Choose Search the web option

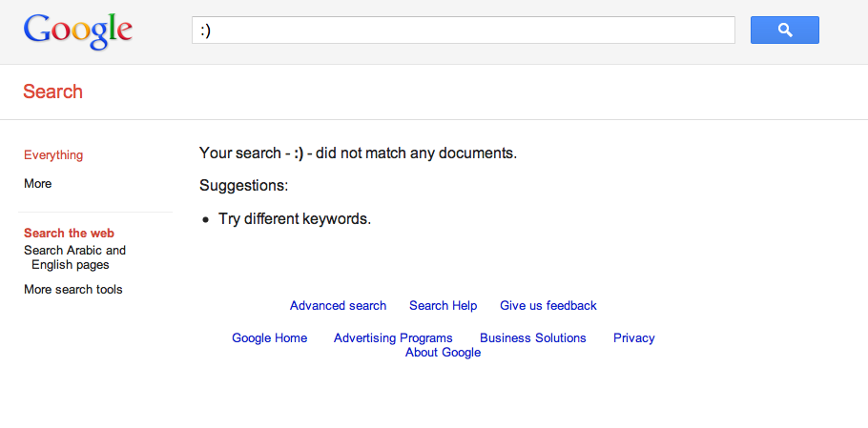(x=70, y=234)
